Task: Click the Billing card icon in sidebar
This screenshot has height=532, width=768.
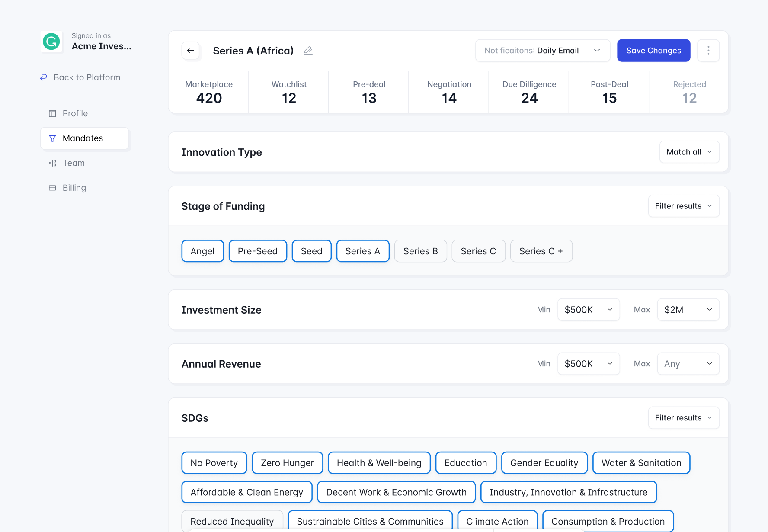Action: (x=52, y=188)
